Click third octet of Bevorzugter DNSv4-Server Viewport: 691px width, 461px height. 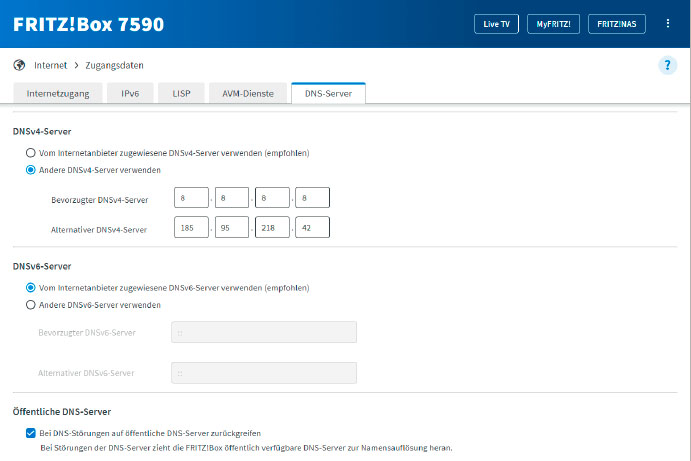point(272,197)
